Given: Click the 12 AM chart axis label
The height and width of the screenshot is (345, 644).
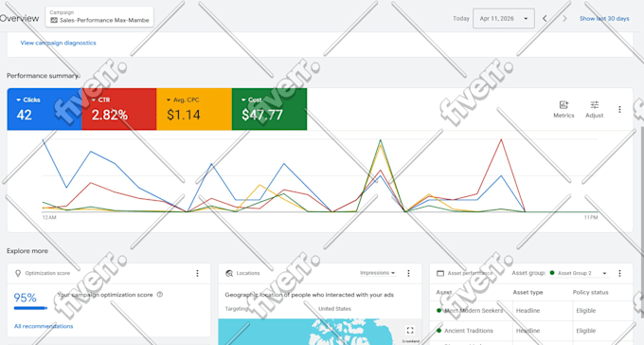Looking at the screenshot, I should pyautogui.click(x=49, y=217).
